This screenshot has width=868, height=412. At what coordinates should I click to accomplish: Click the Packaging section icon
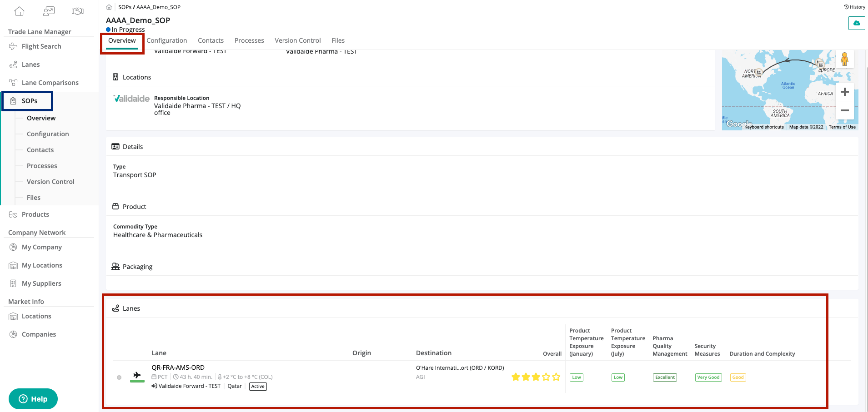pos(115,267)
